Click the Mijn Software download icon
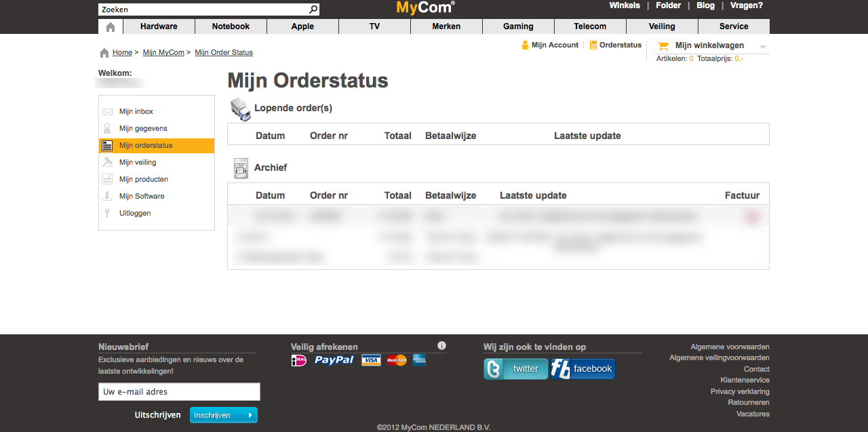 tap(107, 196)
